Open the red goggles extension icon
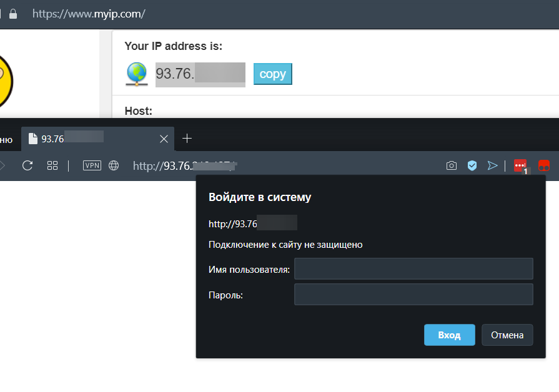559x392 pixels. pos(544,165)
